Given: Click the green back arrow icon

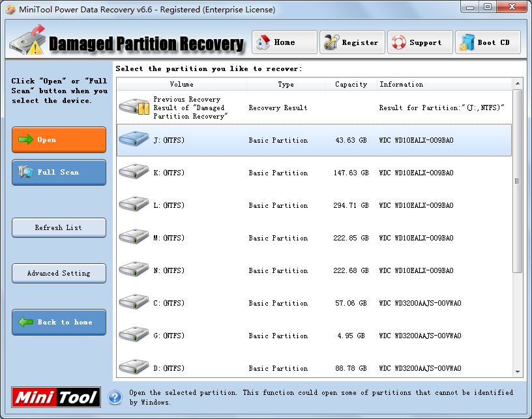Looking at the screenshot, I should point(25,322).
